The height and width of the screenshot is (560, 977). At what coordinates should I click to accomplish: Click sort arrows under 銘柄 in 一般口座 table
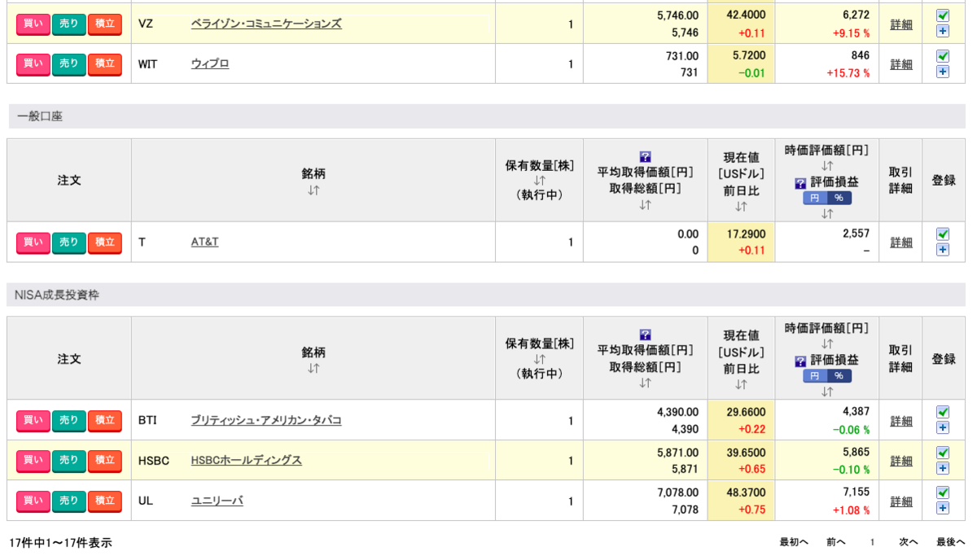tap(313, 190)
